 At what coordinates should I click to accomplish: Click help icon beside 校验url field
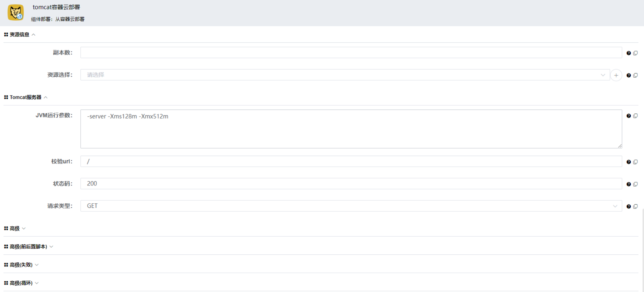click(628, 162)
